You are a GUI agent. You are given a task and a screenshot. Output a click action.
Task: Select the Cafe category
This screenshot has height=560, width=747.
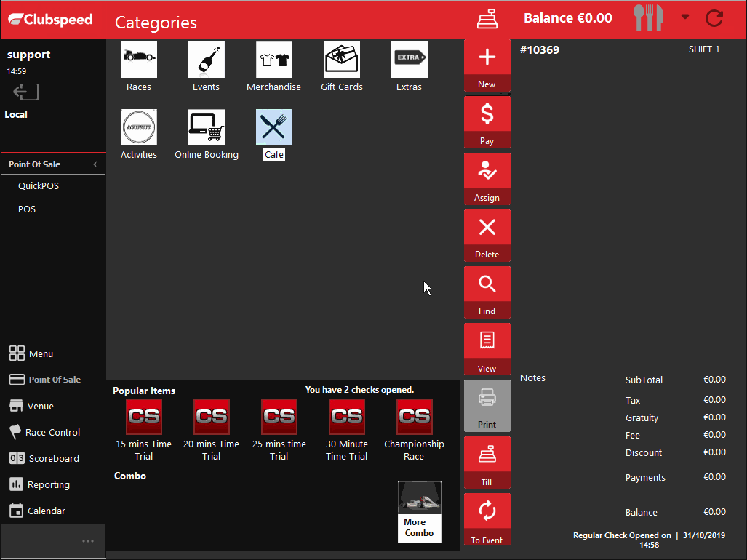coord(274,135)
